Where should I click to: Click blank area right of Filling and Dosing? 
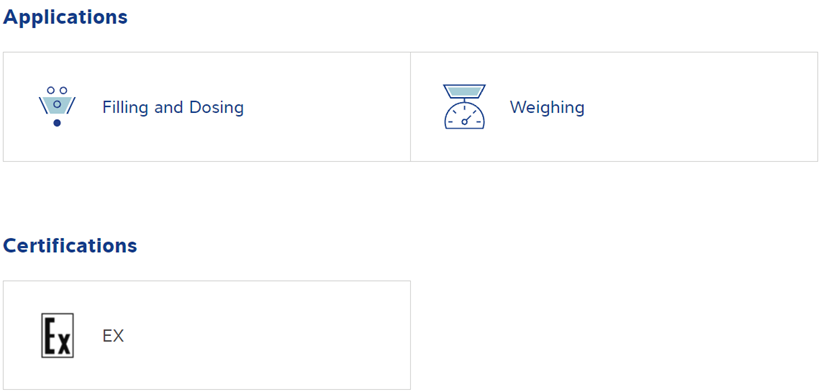coord(327,107)
